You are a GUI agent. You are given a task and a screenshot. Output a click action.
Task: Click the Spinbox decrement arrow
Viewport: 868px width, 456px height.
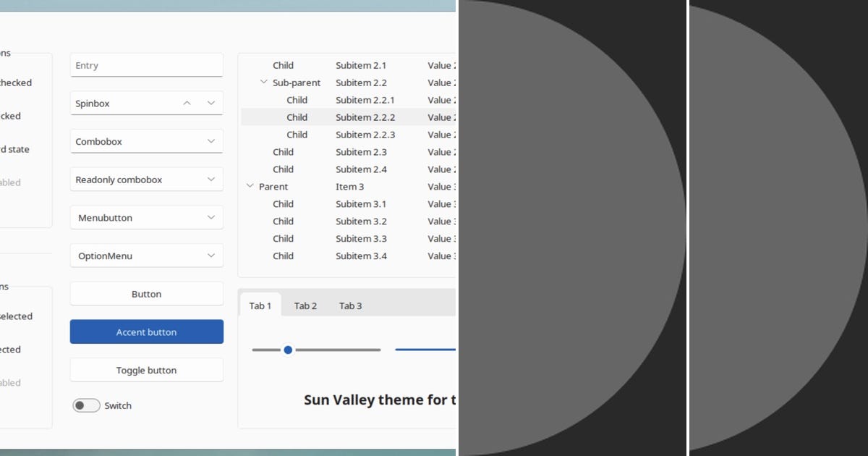[x=210, y=103]
